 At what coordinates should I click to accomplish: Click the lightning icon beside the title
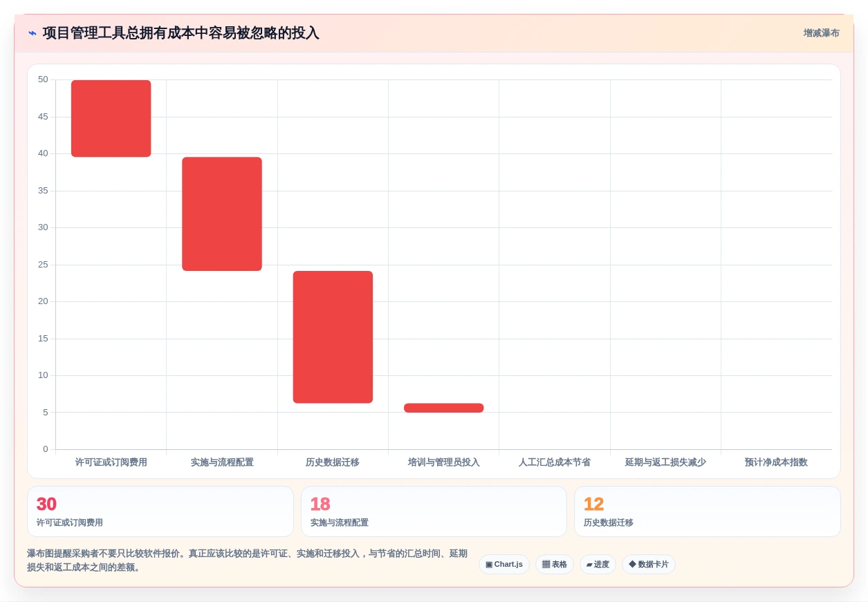[33, 33]
